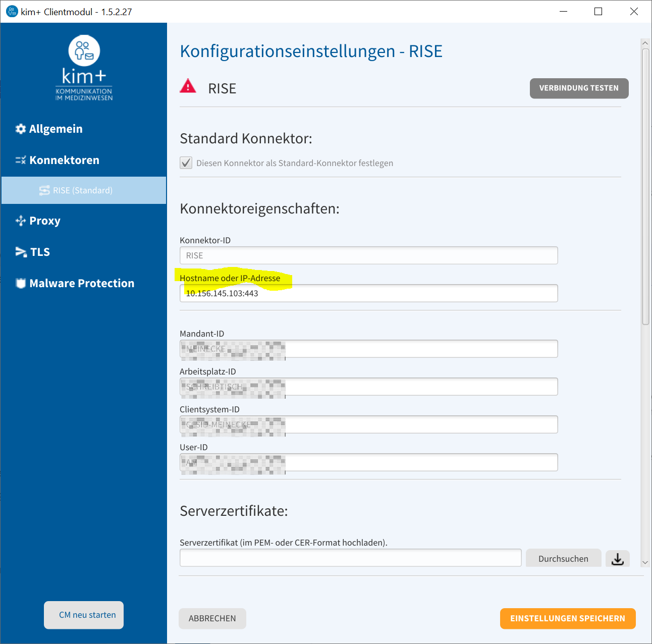Click the Mandant-ID input field
This screenshot has width=652, height=644.
click(x=369, y=349)
